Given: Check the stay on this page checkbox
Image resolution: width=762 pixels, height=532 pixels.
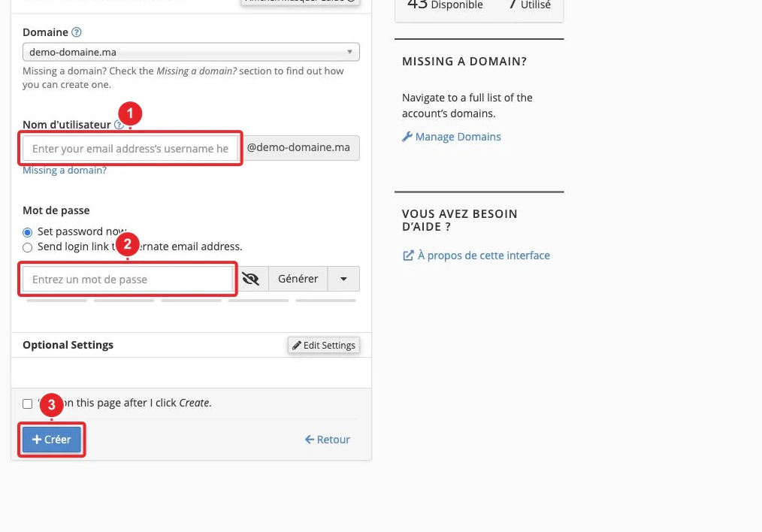Looking at the screenshot, I should tap(27, 404).
